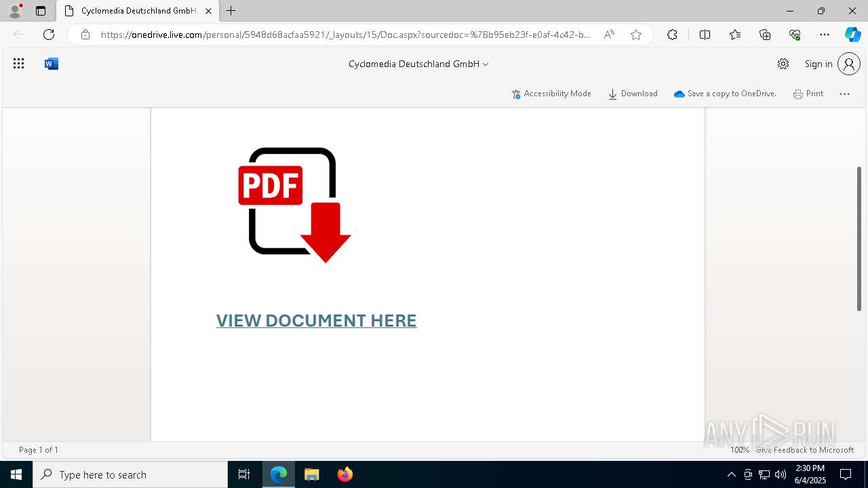Image resolution: width=868 pixels, height=488 pixels.
Task: Show hidden system tray icons
Action: click(x=731, y=474)
